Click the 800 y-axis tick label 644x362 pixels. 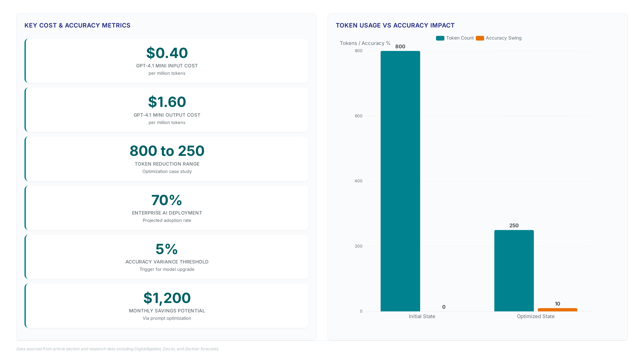359,51
